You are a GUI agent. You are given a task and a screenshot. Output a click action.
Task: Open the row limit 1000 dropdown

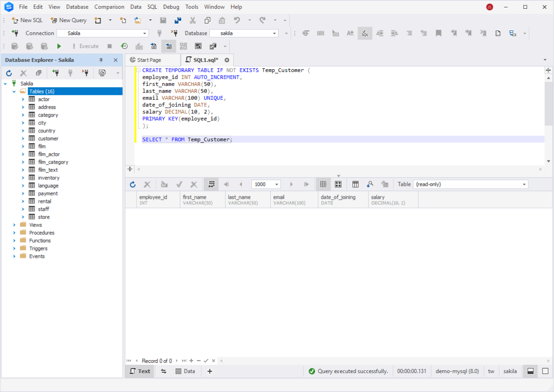(x=275, y=184)
